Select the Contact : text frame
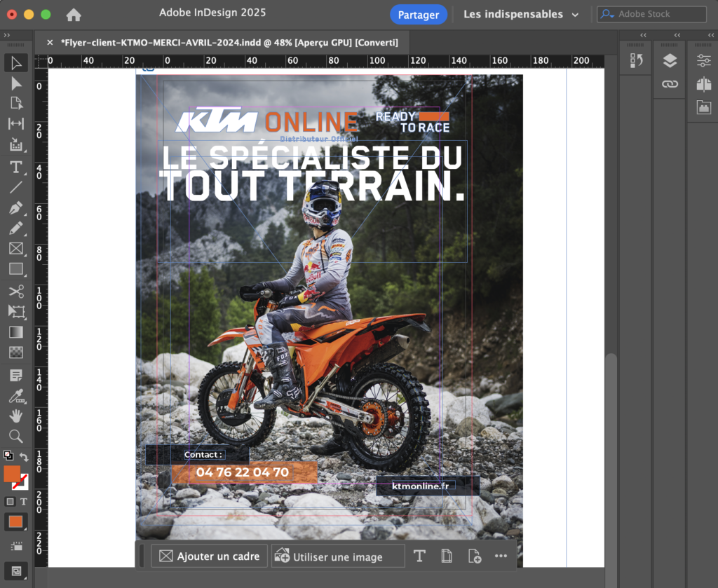 click(x=203, y=454)
